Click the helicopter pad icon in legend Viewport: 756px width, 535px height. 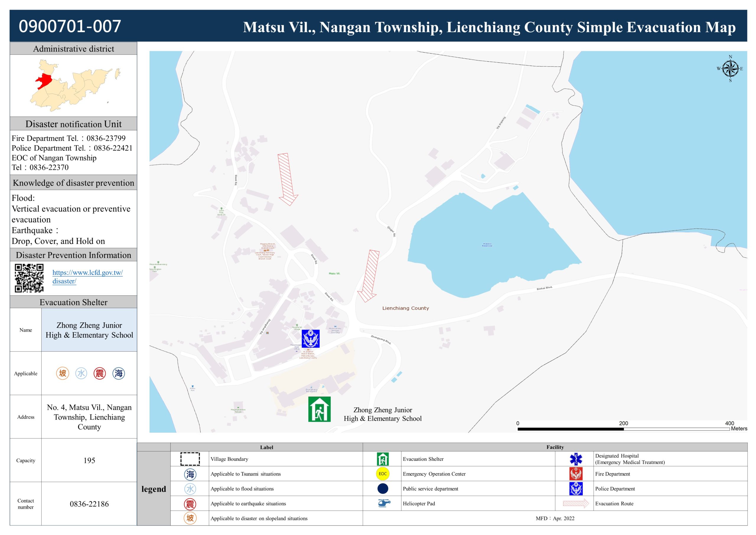click(x=383, y=503)
